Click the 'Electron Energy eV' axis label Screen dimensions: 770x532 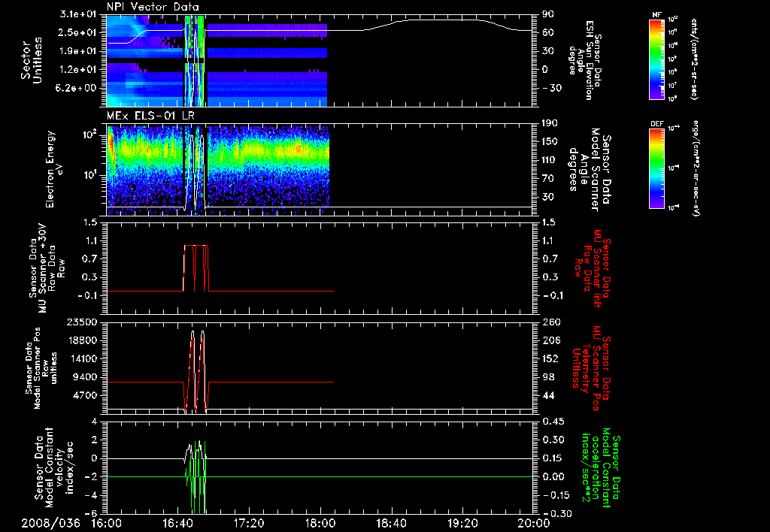(x=55, y=169)
